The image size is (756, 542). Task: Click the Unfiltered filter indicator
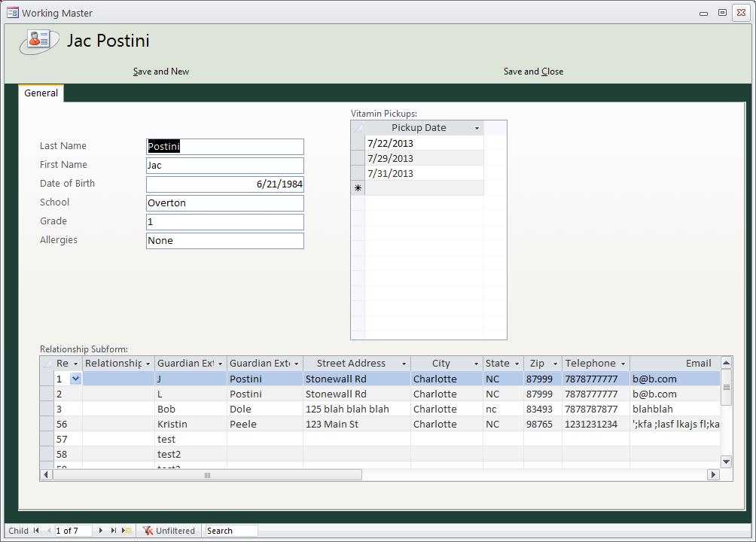[170, 531]
